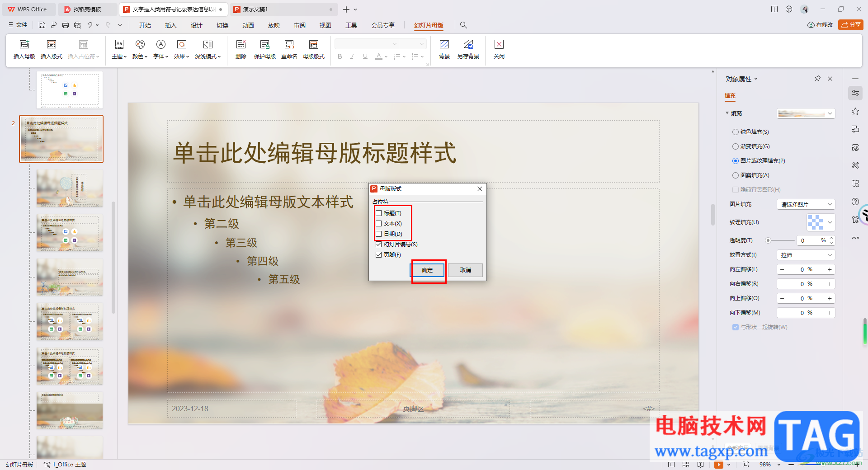
Task: Open the Dark Mode (深浅模式) dropdown
Action: pos(208,56)
